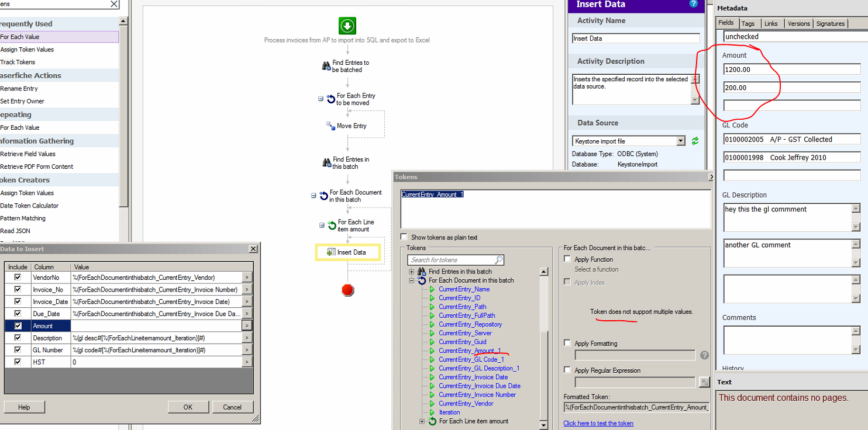Select the CurrentEntry_Invoice Number token

click(477, 394)
